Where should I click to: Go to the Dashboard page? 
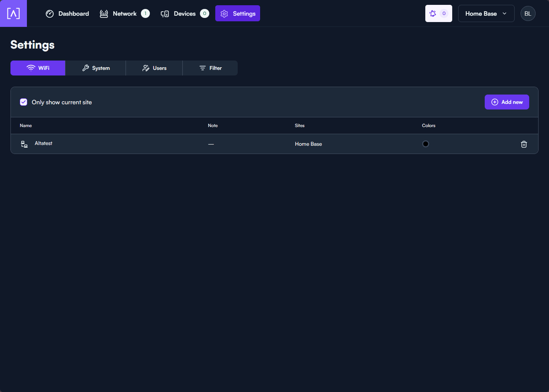67,13
